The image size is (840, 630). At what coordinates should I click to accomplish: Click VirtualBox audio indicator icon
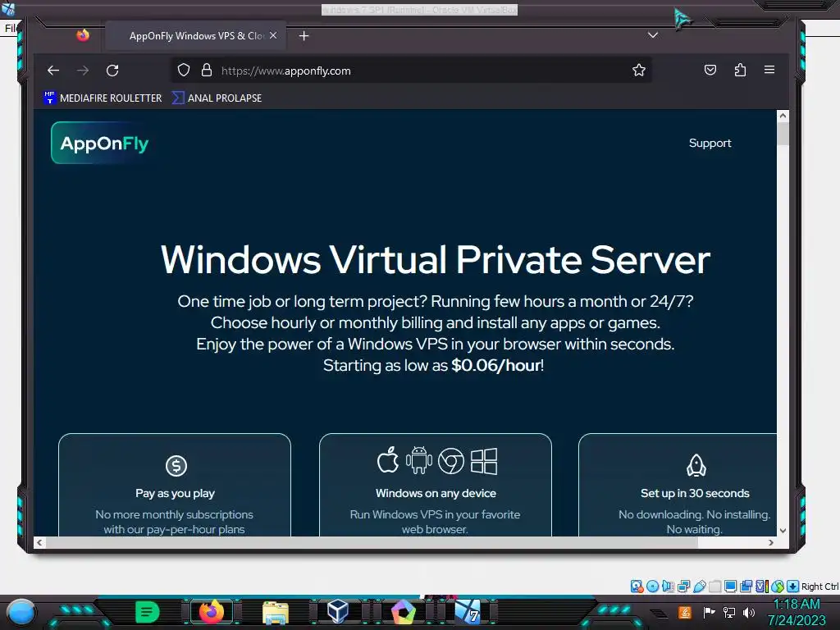[x=668, y=586]
